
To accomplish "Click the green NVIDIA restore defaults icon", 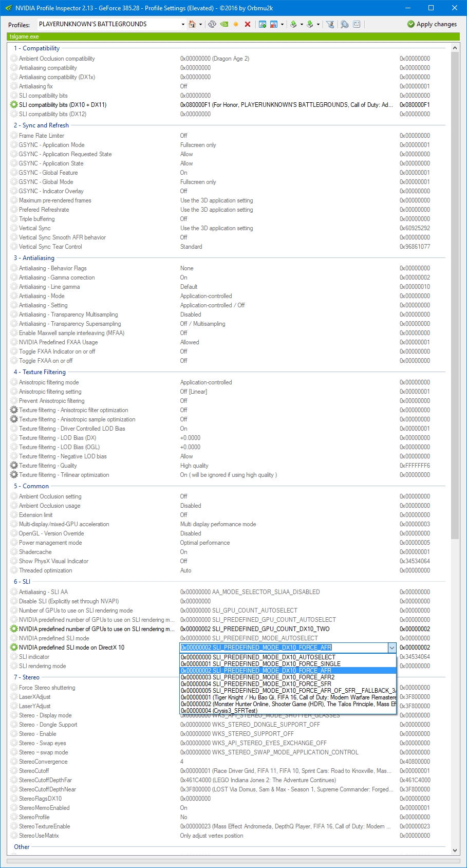I will [x=224, y=24].
